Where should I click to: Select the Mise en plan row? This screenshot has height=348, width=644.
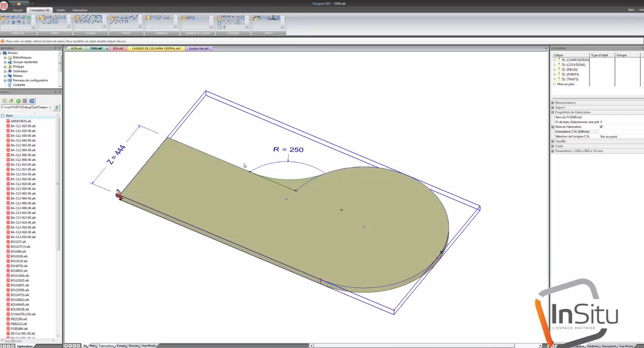coord(566,84)
